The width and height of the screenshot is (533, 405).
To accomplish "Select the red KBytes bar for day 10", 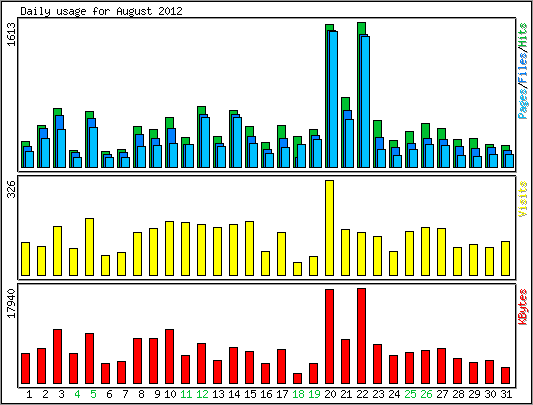I will (x=169, y=356).
